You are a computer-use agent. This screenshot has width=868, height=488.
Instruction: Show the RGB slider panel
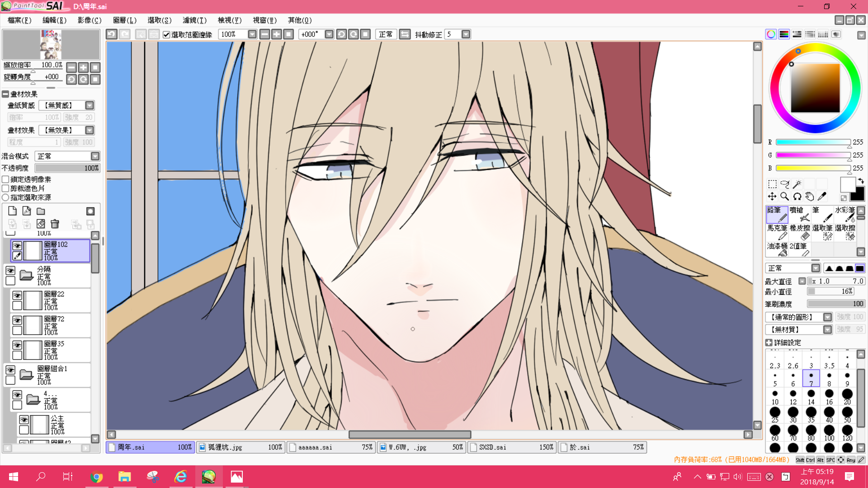[784, 34]
